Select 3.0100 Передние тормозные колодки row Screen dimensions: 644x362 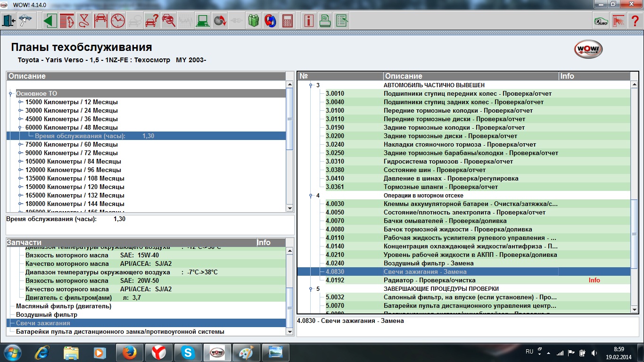point(457,111)
